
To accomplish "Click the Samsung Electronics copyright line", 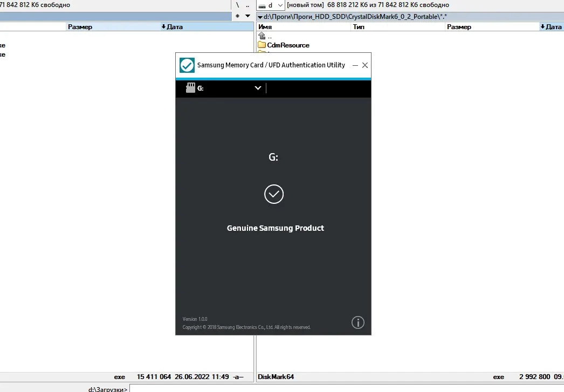I will point(246,327).
